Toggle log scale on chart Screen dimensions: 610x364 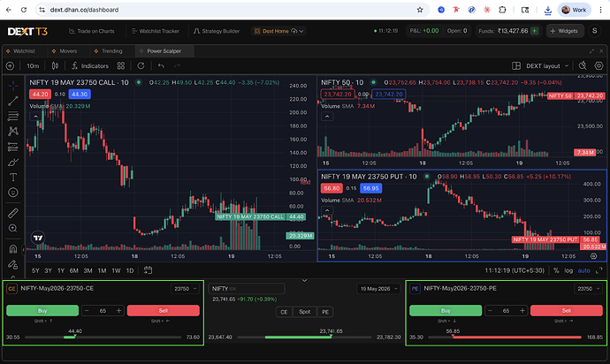568,270
